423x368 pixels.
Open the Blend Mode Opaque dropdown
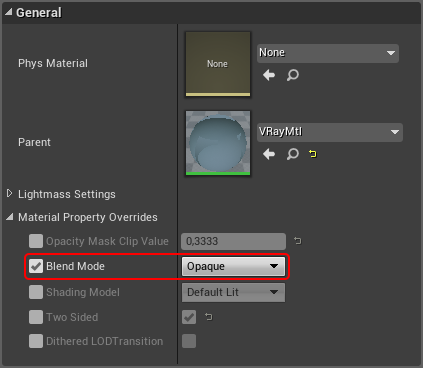233,266
